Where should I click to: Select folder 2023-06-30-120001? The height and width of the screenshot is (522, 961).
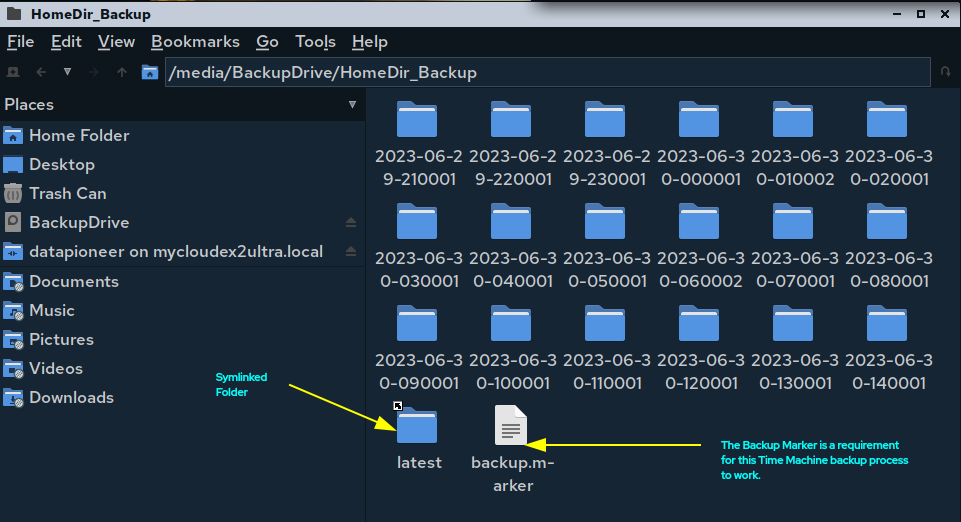700,348
